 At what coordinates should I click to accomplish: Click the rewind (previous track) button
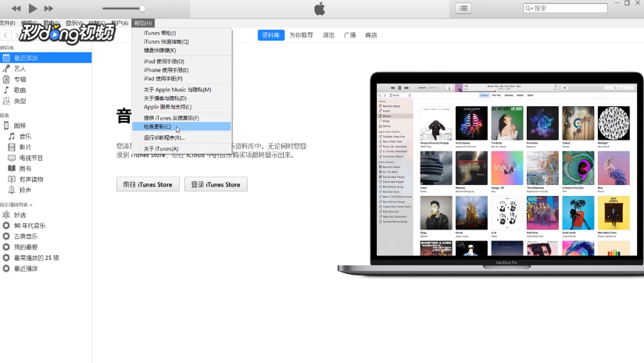tap(16, 9)
